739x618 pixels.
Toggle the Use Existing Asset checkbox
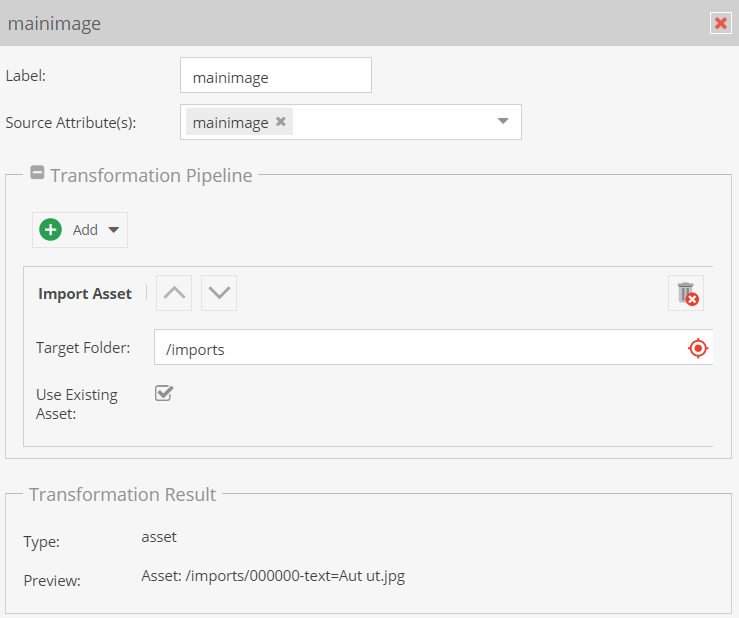[164, 394]
